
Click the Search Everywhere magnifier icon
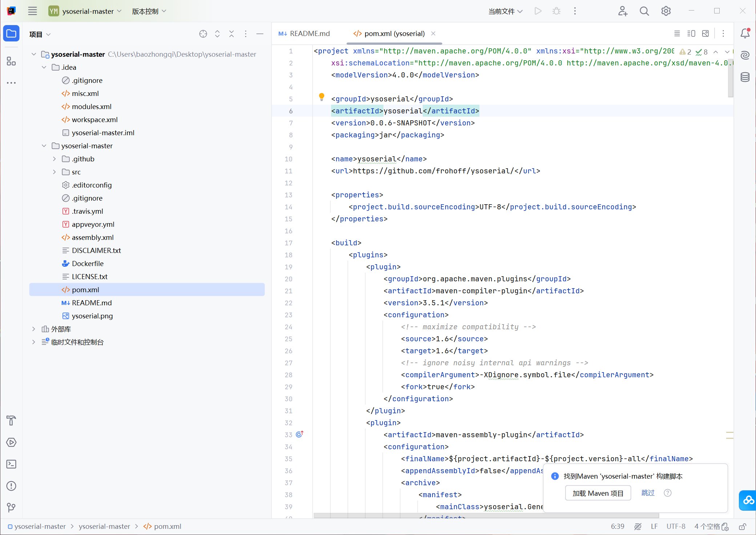644,11
